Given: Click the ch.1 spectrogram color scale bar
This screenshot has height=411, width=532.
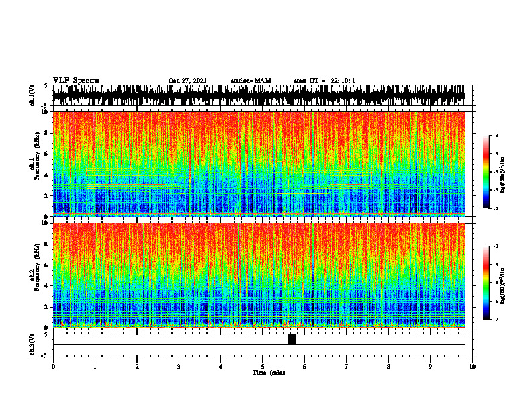Looking at the screenshot, I should click(486, 172).
